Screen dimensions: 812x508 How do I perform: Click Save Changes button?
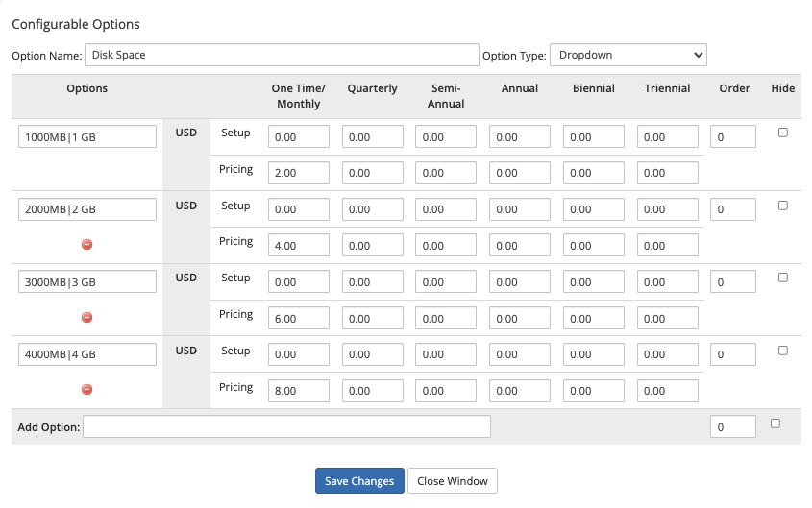point(359,480)
